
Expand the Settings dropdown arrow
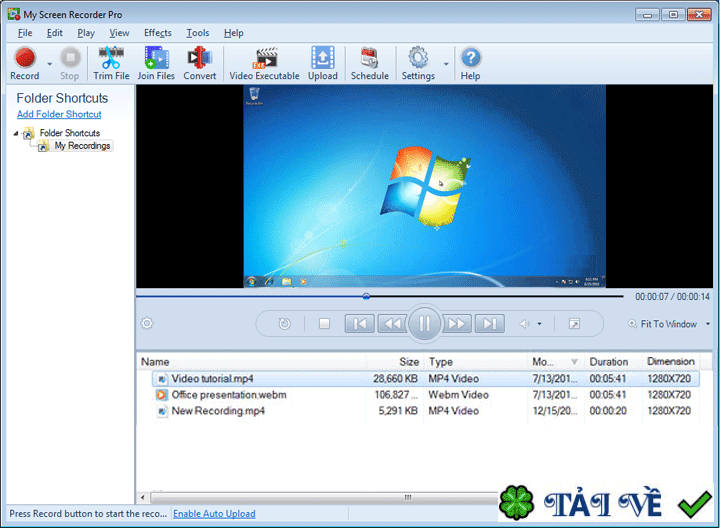(x=446, y=64)
